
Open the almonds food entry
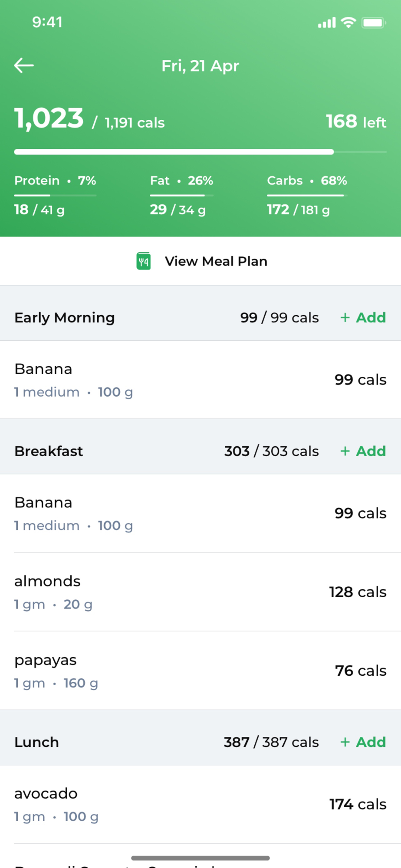[200, 592]
